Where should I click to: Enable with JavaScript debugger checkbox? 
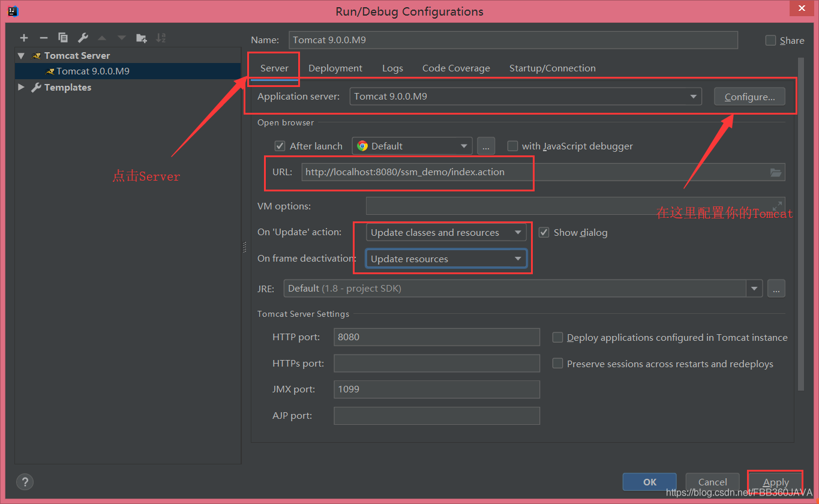pos(512,146)
